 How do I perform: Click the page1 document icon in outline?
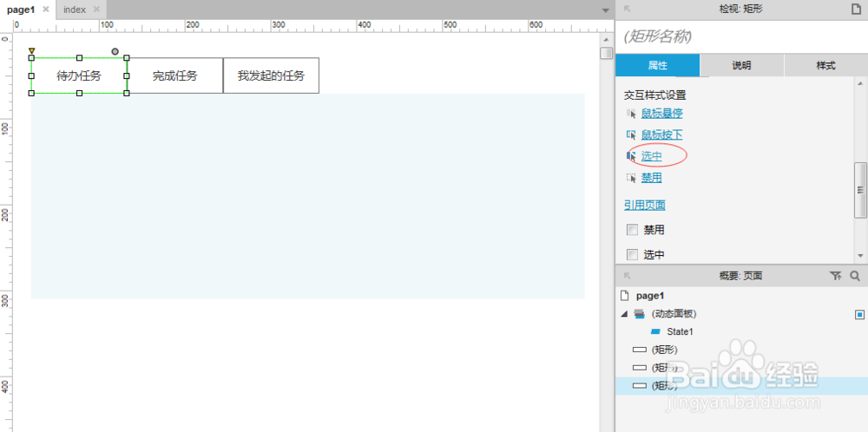[x=626, y=296]
